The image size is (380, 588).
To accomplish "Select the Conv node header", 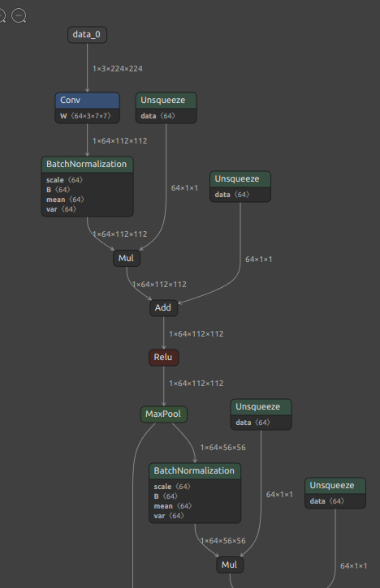I will click(x=88, y=100).
